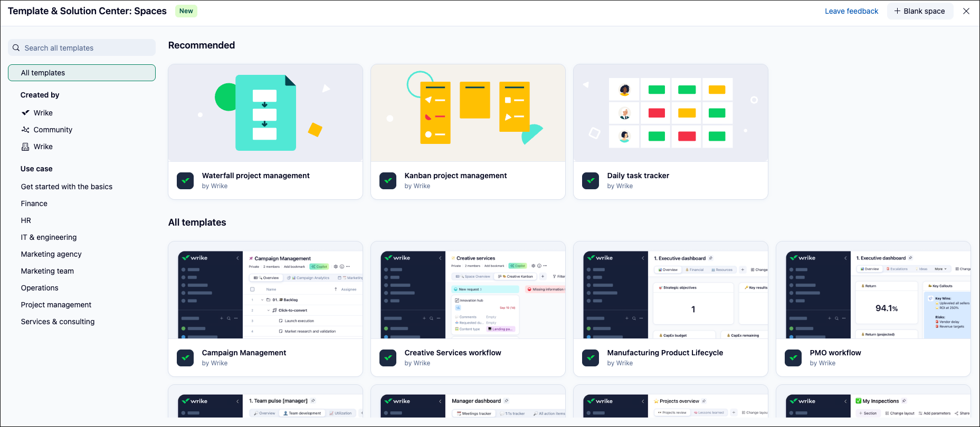Open the PMO workflow screenshot thumbnail

click(x=873, y=290)
